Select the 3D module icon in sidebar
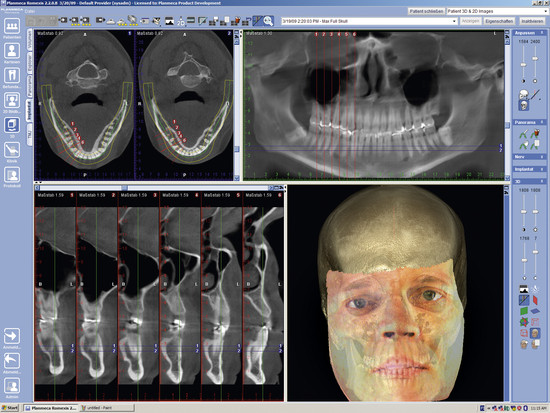The width and height of the screenshot is (550, 413). (x=12, y=126)
